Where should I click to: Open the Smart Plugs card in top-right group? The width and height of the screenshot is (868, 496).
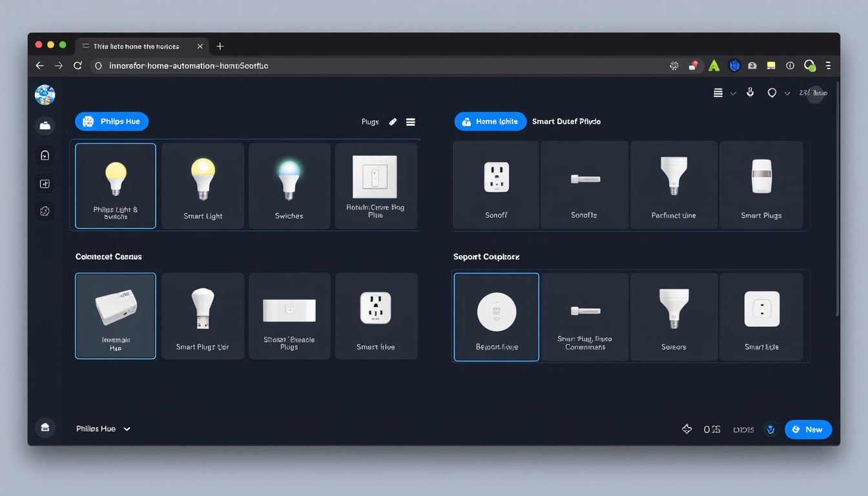coord(761,185)
